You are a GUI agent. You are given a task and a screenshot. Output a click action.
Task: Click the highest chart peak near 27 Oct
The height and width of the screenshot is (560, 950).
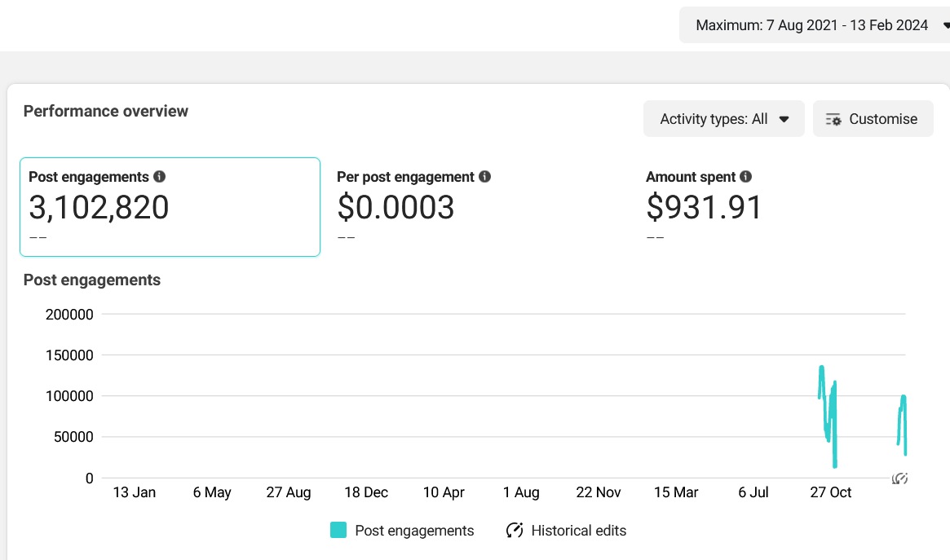click(821, 368)
